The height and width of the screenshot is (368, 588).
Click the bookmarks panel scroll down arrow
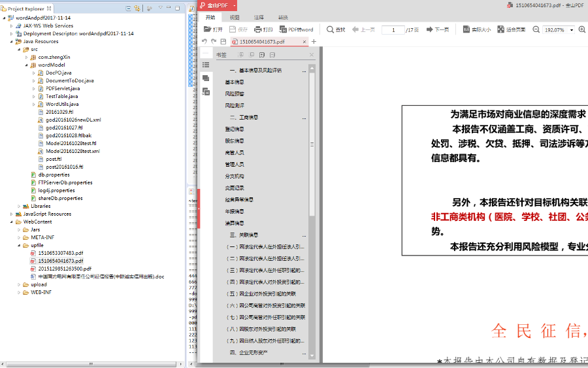click(x=312, y=355)
